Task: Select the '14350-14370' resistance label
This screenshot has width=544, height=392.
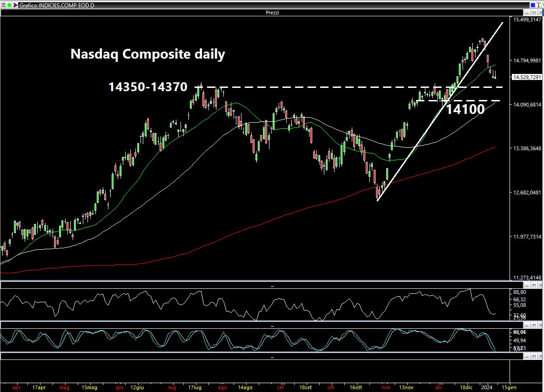Action: pyautogui.click(x=148, y=86)
